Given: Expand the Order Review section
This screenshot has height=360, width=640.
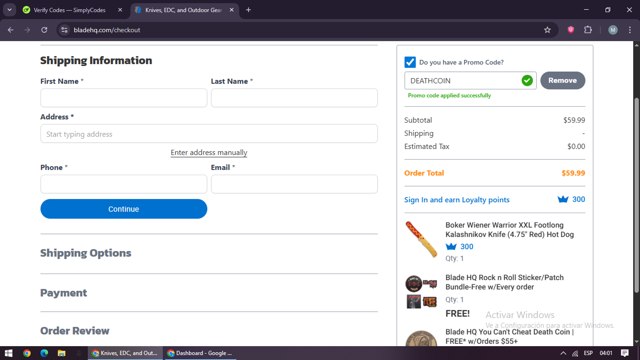Looking at the screenshot, I should [x=75, y=331].
